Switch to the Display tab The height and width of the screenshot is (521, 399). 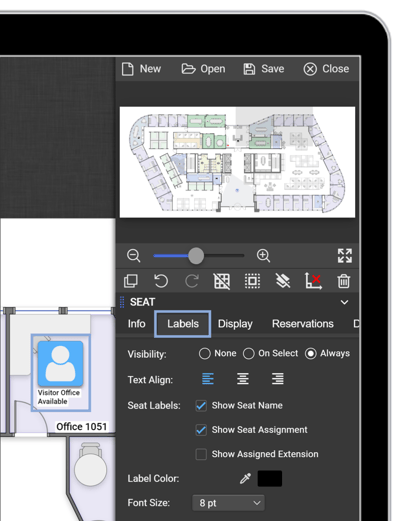click(235, 324)
